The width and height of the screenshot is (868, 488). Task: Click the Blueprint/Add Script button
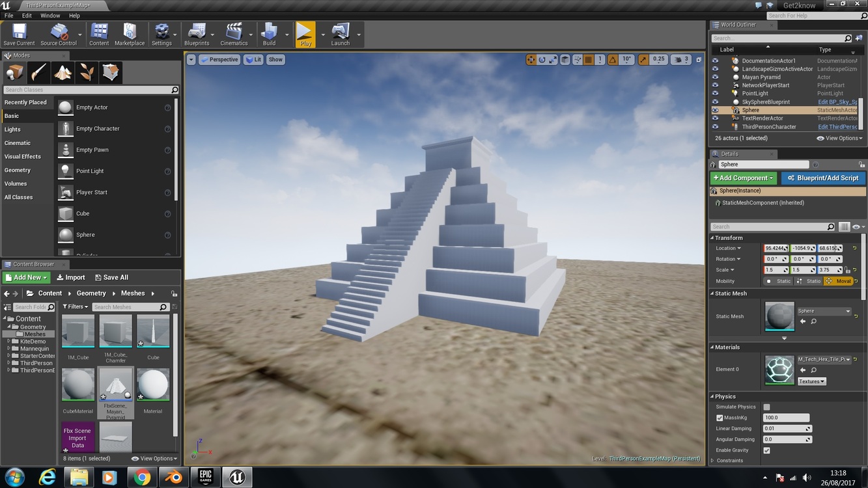(823, 178)
